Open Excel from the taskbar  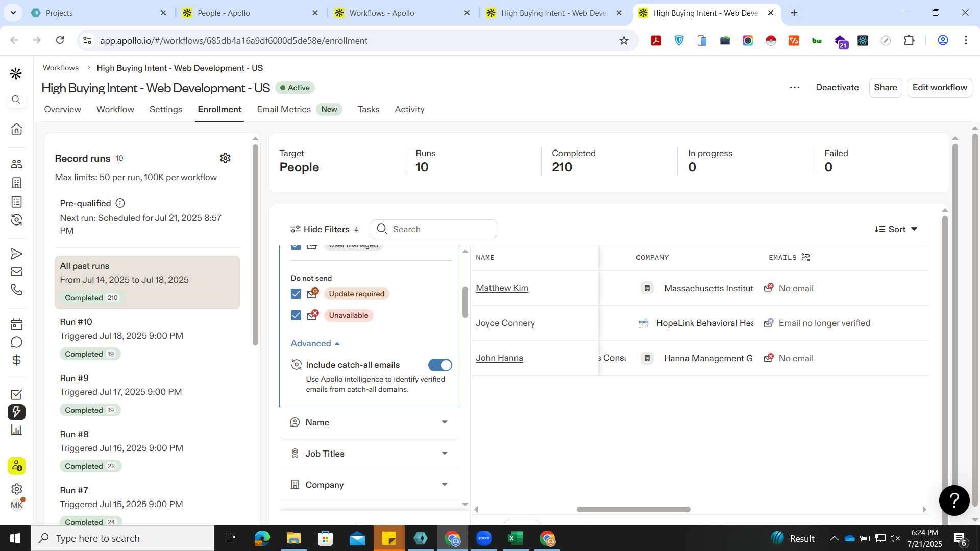tap(516, 538)
